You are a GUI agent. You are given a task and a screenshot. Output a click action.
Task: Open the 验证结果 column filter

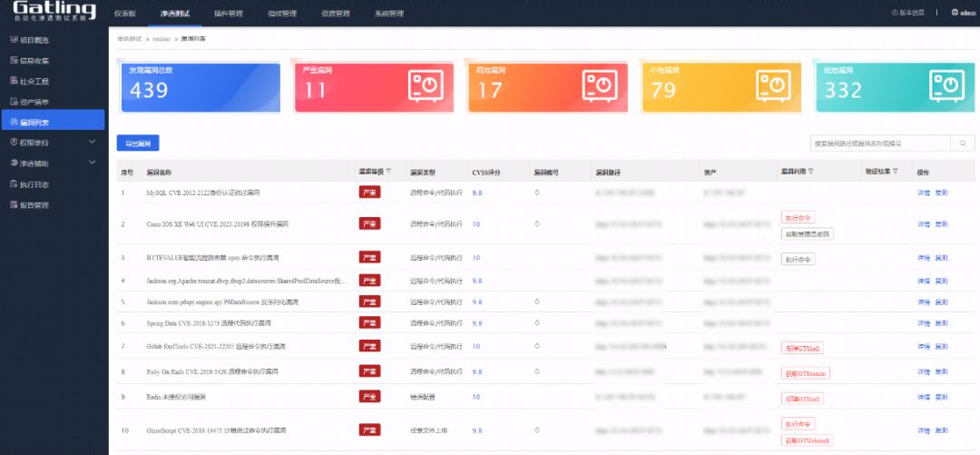895,171
